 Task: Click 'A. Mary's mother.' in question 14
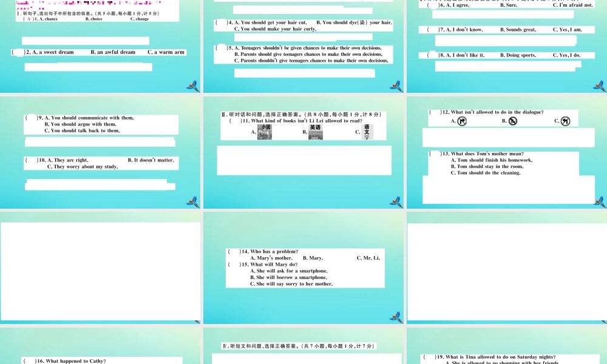pos(271,258)
